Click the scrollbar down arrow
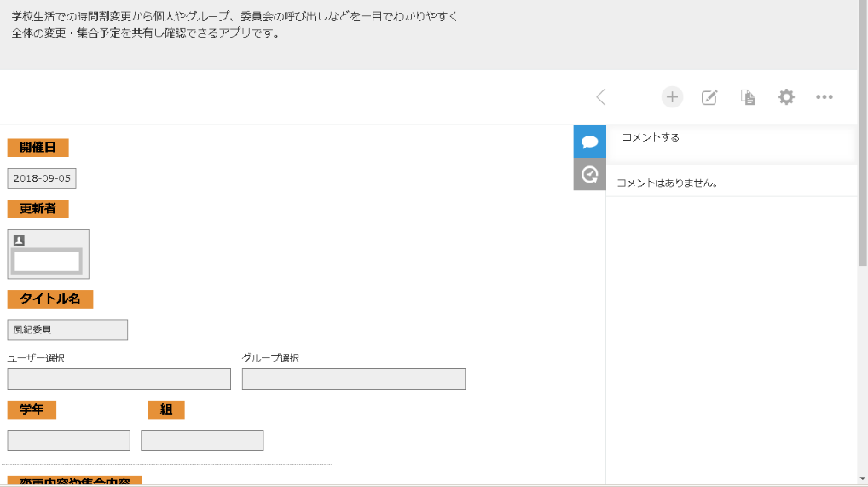The image size is (868, 487). tap(863, 479)
